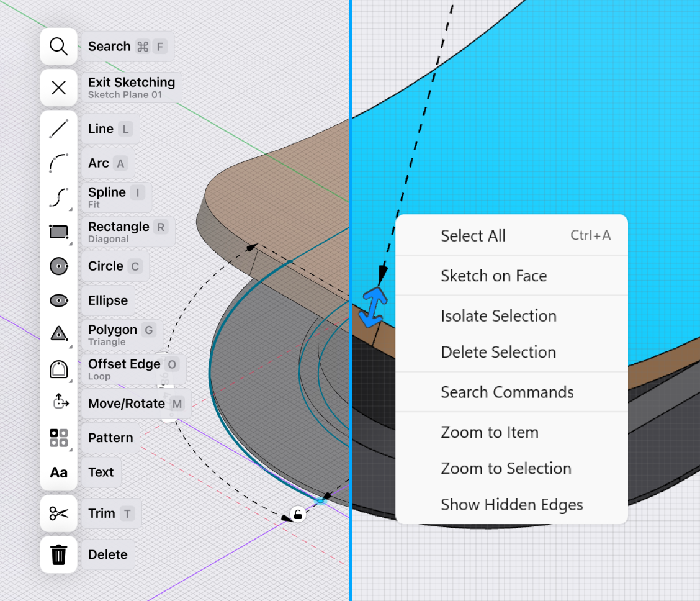This screenshot has width=700, height=601.
Task: Click the Delete trash icon
Action: pyautogui.click(x=59, y=554)
